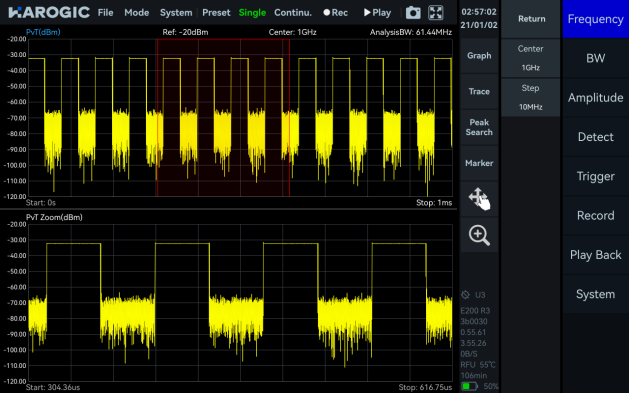Image resolution: width=629 pixels, height=393 pixels.
Task: Open the Preset menu
Action: (216, 13)
